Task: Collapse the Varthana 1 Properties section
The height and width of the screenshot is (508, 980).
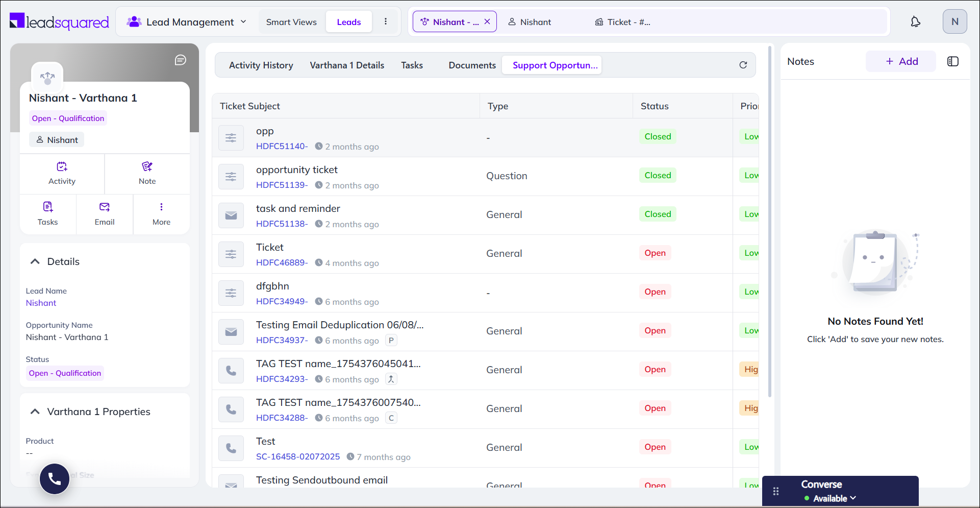Action: (35, 411)
